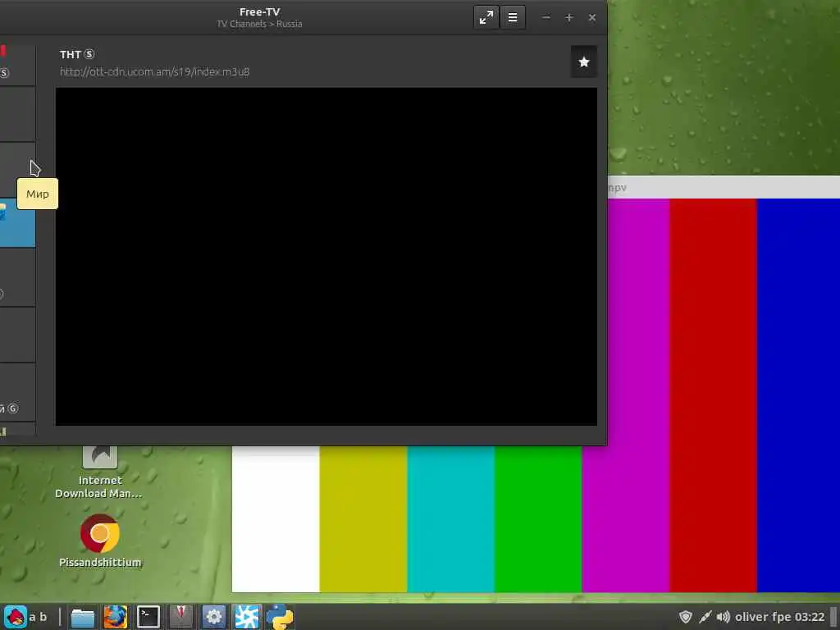Screen dimensions: 840x630
Task: Launch Firefox from the taskbar
Action: pos(115,617)
